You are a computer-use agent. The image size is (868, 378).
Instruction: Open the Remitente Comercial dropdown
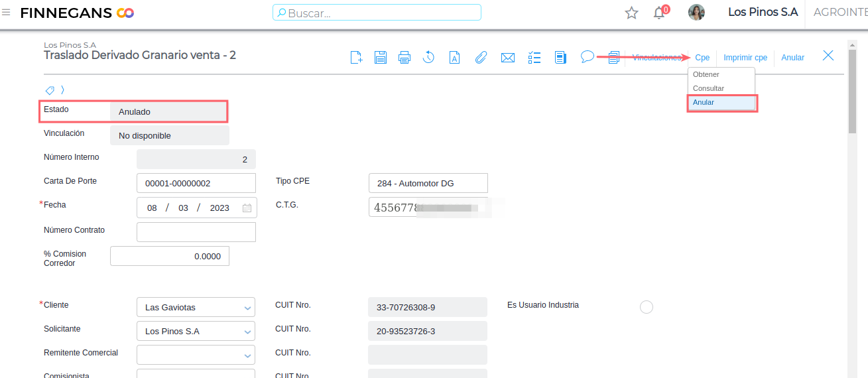196,355
